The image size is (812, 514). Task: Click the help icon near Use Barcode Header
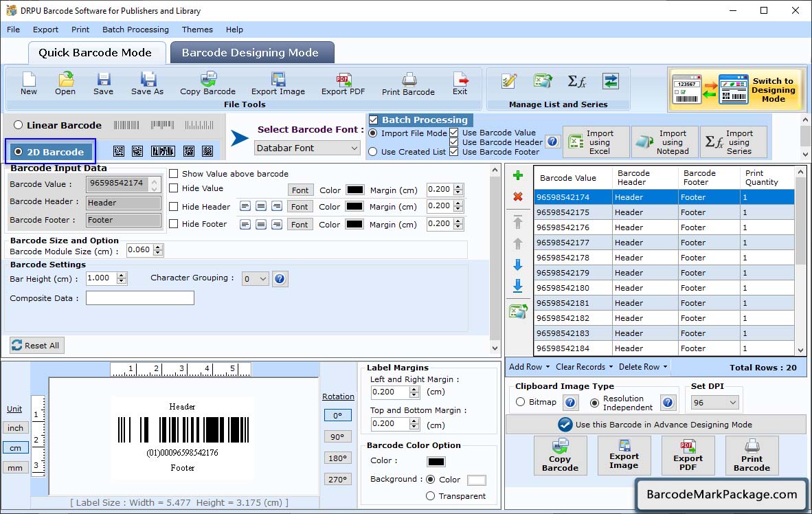(x=552, y=142)
